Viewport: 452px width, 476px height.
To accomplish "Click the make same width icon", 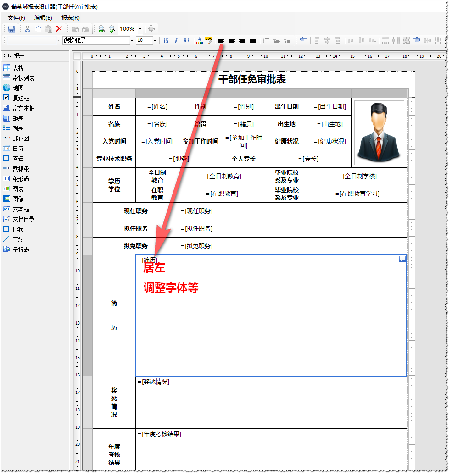I will pos(385,40).
